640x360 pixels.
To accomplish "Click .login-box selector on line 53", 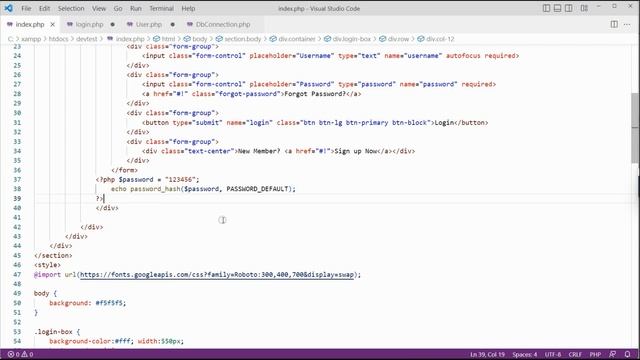I will (x=53, y=332).
